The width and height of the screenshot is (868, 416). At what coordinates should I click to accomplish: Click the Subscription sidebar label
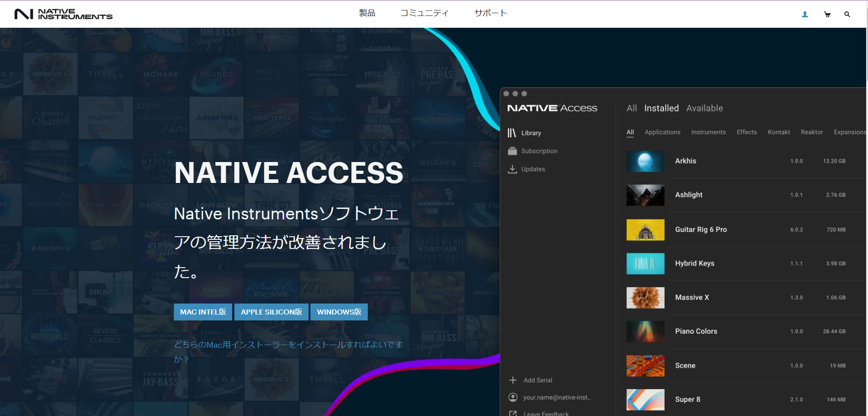(539, 151)
